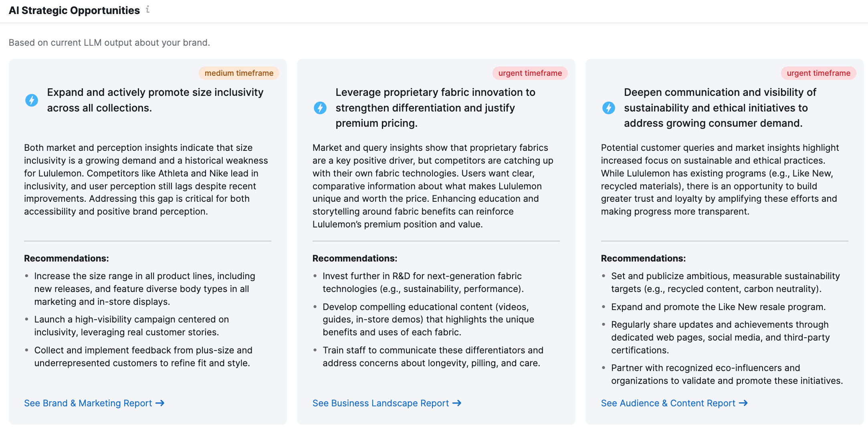This screenshot has height=434, width=868.
Task: Click the lightning icon beside the sustainability heading
Action: [608, 107]
